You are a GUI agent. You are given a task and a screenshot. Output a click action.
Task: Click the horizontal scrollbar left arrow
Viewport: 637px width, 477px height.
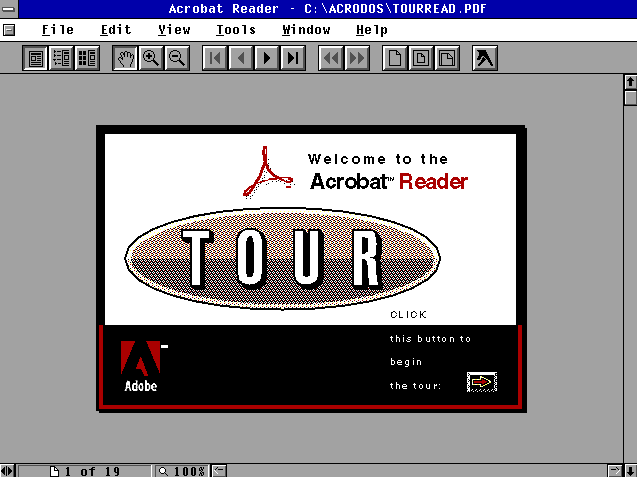(x=219, y=471)
